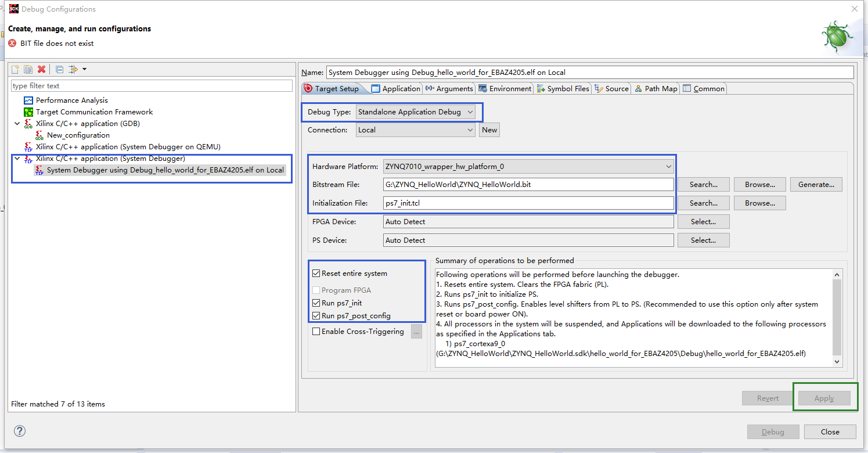Click Browse next to Bitstream File
This screenshot has height=453, width=868.
point(759,185)
